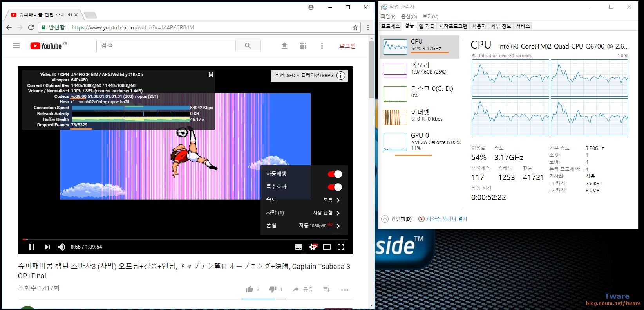The height and width of the screenshot is (310, 644).
Task: Select 메모리 in the performance sidebar
Action: coord(420,70)
